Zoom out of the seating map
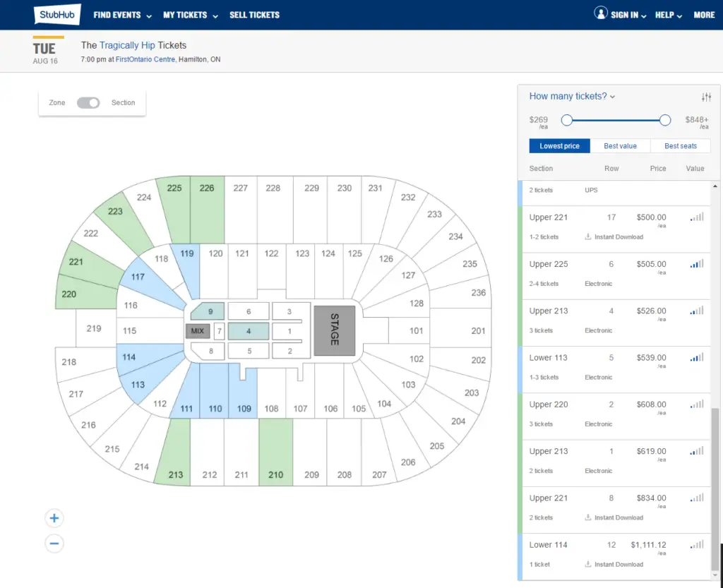This screenshot has height=588, width=723. click(54, 544)
